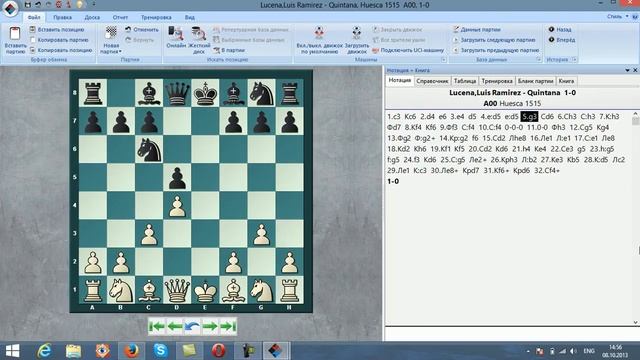This screenshot has width=640, height=360.
Task: Click the undo arrow in quick access toolbar
Action: point(38,4)
